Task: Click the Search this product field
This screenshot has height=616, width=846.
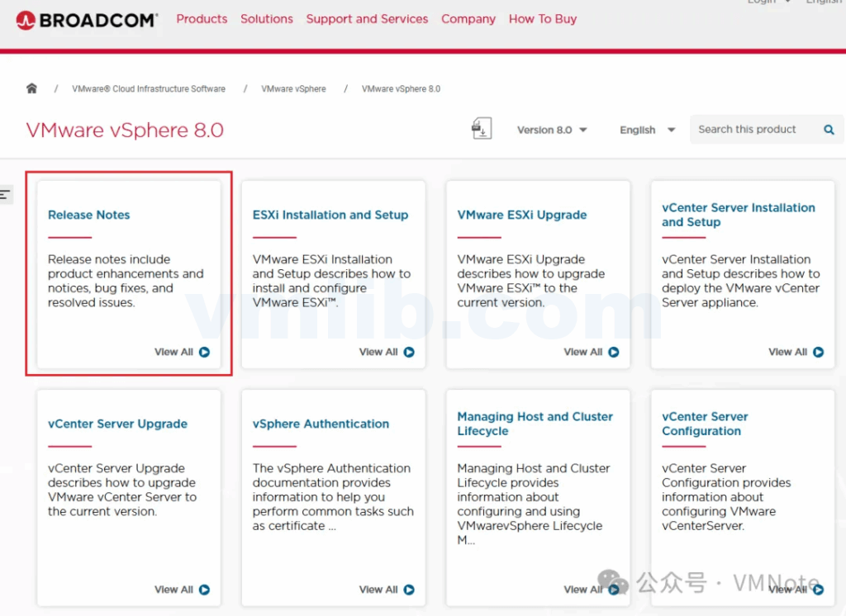Action: click(752, 130)
